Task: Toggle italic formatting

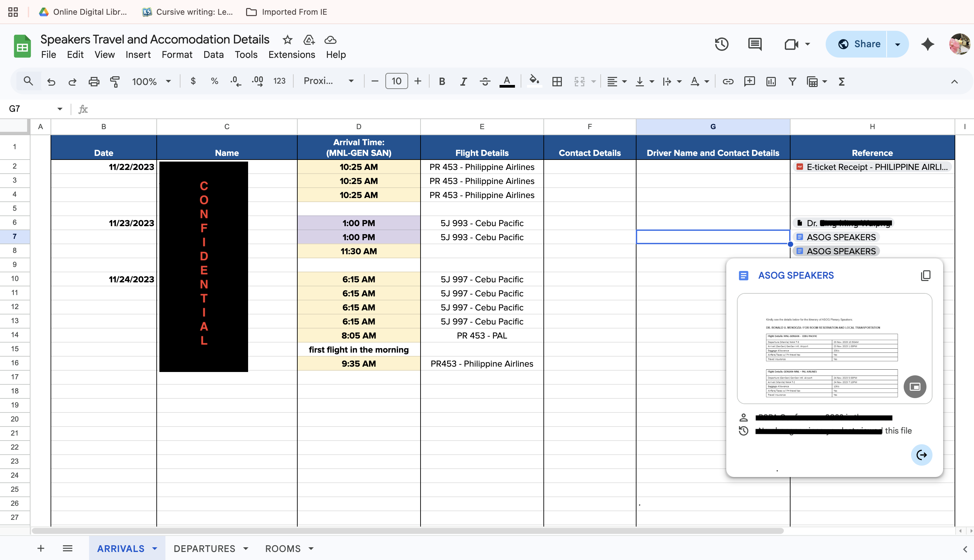Action: pyautogui.click(x=463, y=81)
